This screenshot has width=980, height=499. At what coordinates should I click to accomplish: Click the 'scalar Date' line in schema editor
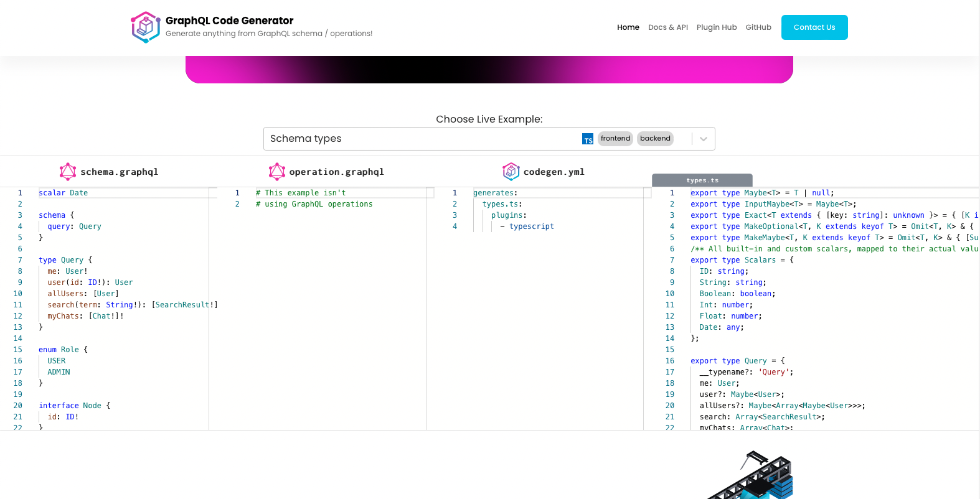tap(64, 193)
